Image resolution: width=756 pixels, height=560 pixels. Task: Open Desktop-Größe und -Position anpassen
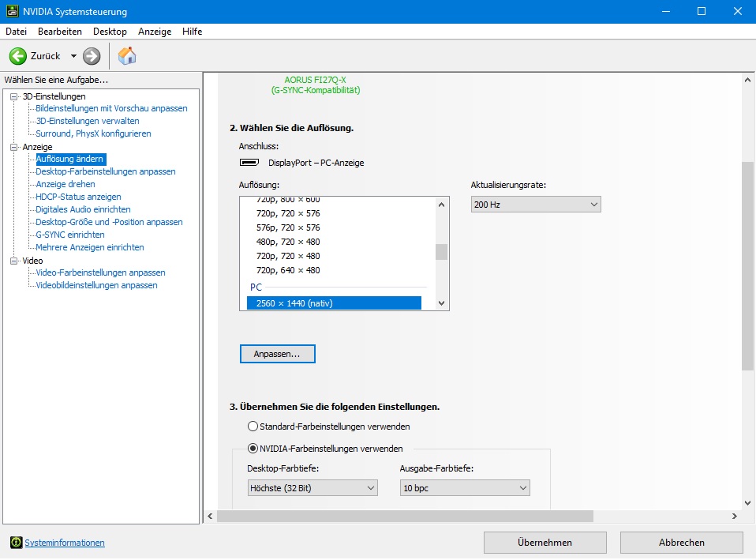pos(110,222)
